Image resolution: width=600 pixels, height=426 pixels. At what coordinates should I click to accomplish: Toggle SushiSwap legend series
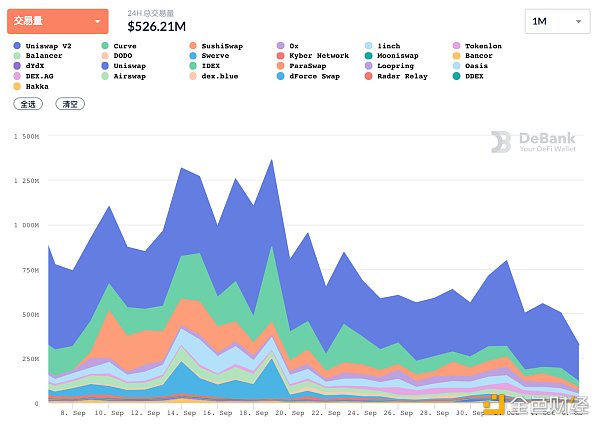point(216,46)
